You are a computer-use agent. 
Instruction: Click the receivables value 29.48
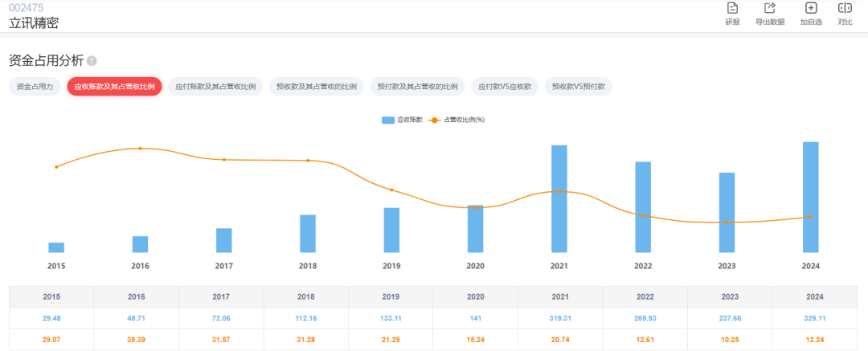click(x=51, y=318)
